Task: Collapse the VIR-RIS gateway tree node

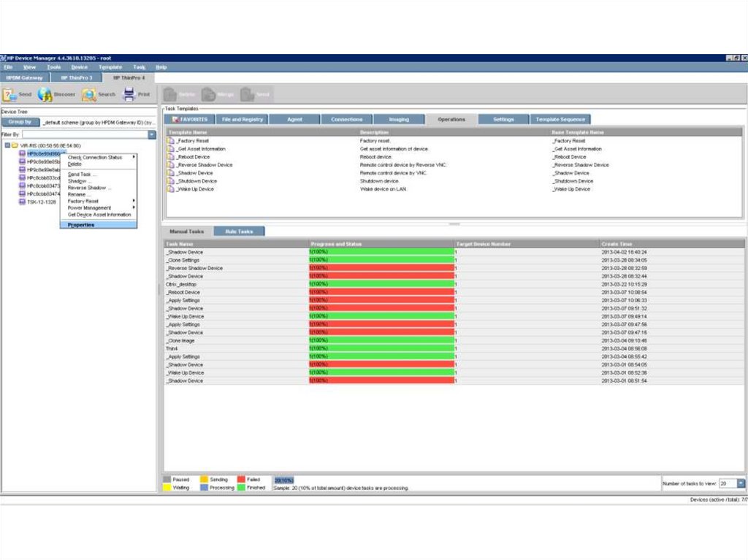Action: tap(7, 145)
